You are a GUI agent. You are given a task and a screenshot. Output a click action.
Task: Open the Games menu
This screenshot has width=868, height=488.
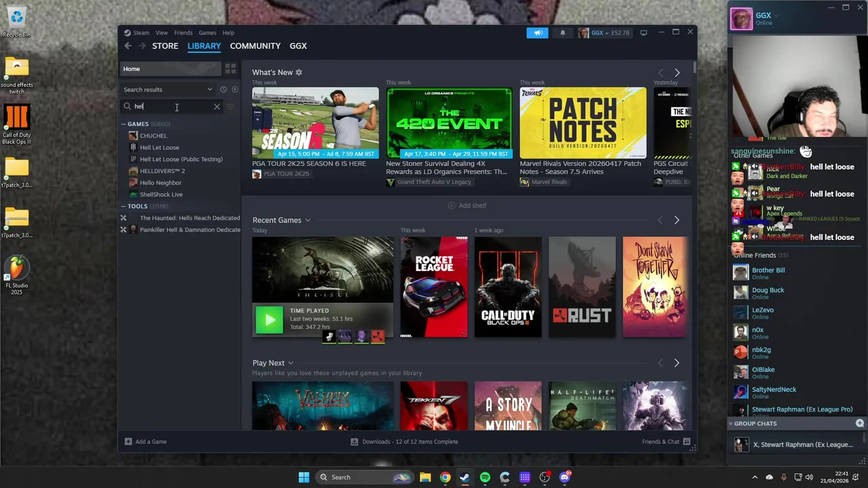pos(208,33)
